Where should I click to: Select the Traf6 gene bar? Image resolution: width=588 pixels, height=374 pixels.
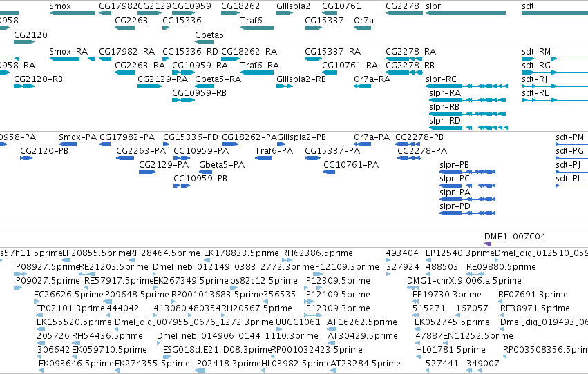257,28
